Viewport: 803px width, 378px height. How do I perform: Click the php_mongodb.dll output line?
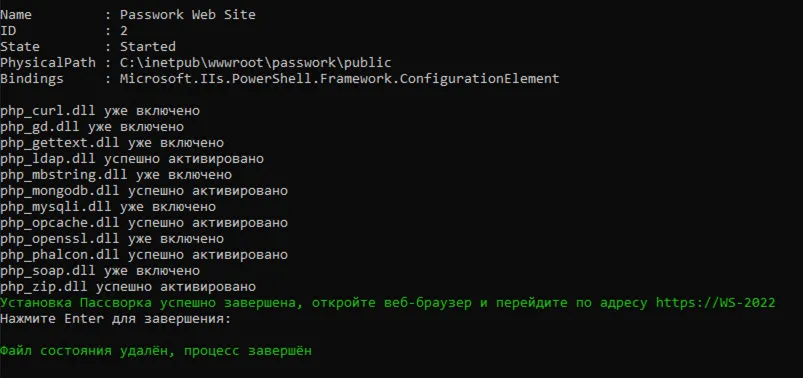tap(144, 191)
